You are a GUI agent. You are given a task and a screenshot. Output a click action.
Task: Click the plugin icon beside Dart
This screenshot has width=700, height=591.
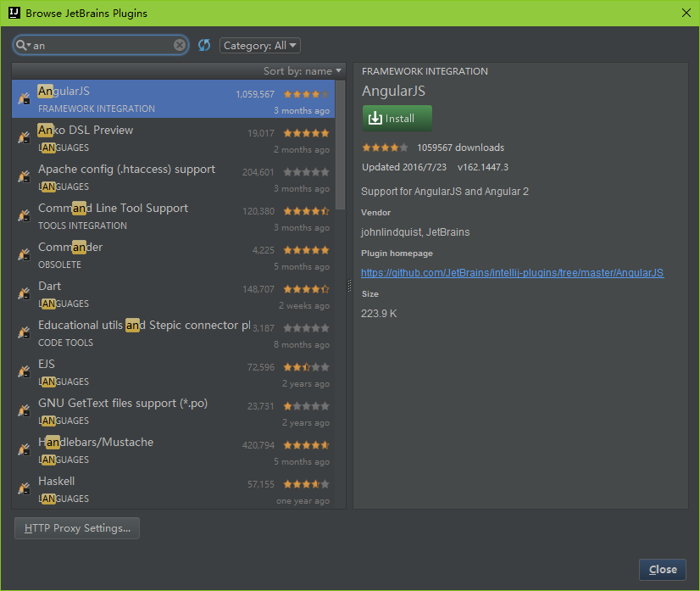pos(24,293)
